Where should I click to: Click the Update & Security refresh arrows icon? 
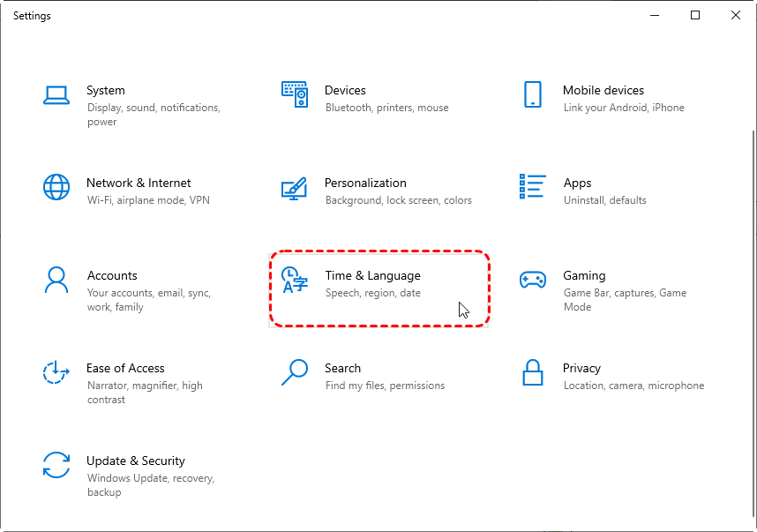tap(56, 465)
